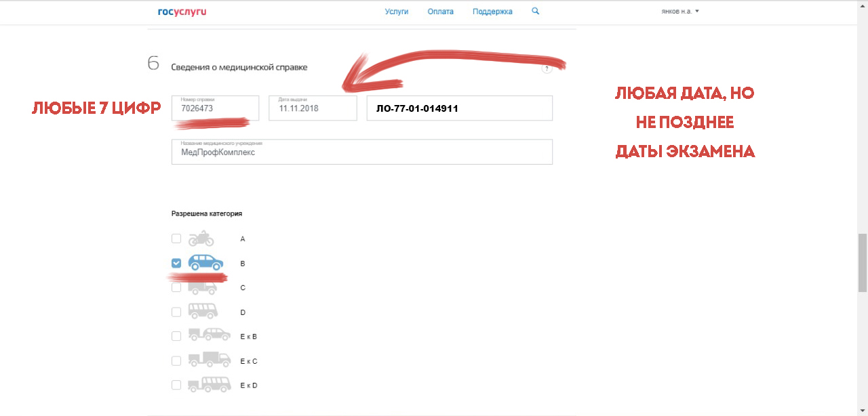Expand the user account dropdown янков н.а.

pos(679,12)
